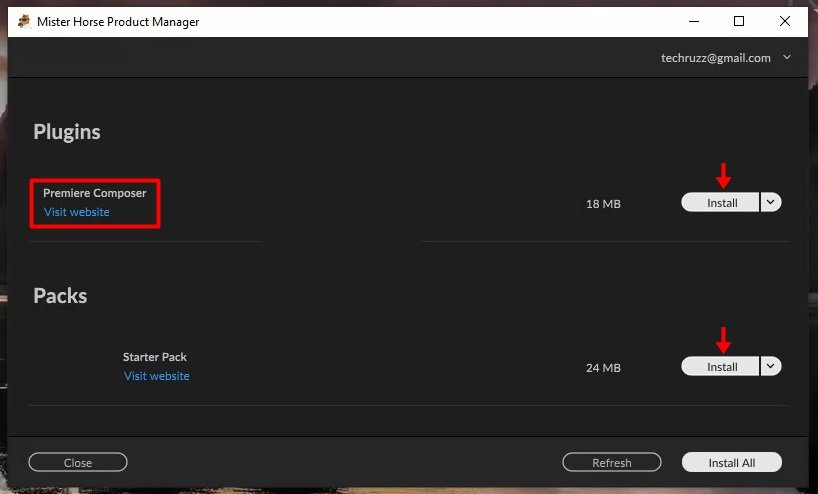Click the Close button at bottom left
818x494 pixels.
pos(78,463)
